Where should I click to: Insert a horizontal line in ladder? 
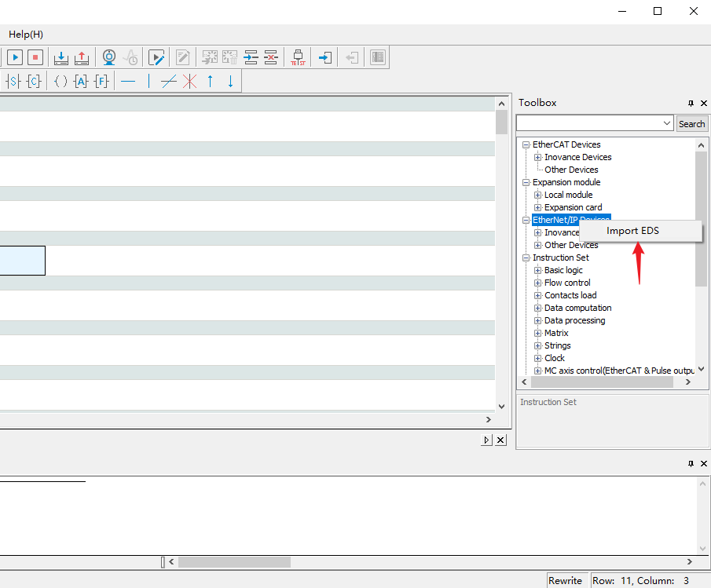pyautogui.click(x=128, y=81)
